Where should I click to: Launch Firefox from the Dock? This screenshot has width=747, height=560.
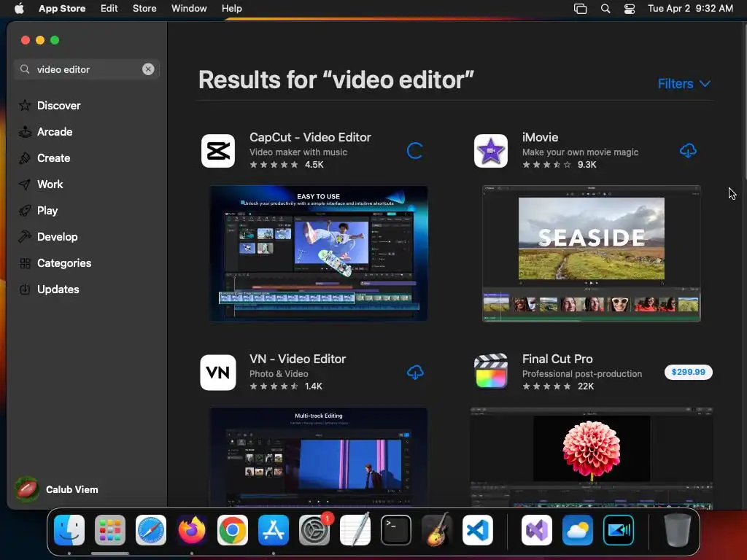click(x=192, y=530)
